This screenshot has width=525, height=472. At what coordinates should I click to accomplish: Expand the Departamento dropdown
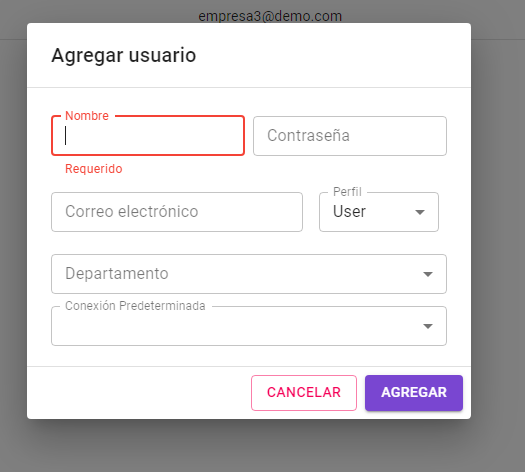point(249,274)
